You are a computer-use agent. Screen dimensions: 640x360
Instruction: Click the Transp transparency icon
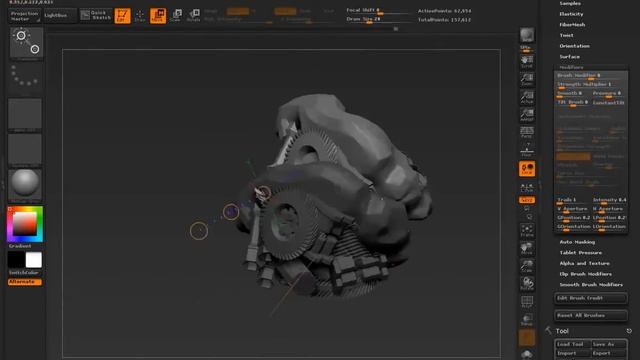coord(527,320)
